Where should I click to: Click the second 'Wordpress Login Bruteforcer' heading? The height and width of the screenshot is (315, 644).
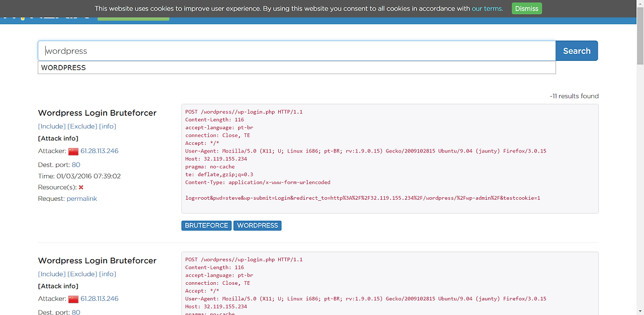(x=97, y=261)
